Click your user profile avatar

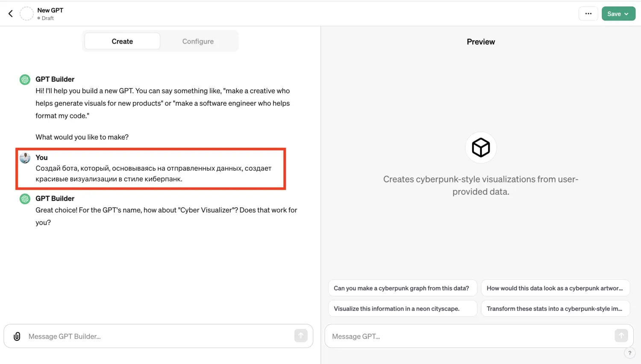pyautogui.click(x=25, y=158)
